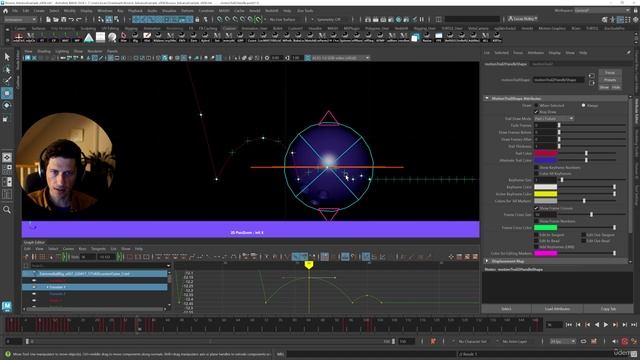
Task: Open the Windows menu
Action: point(104,11)
